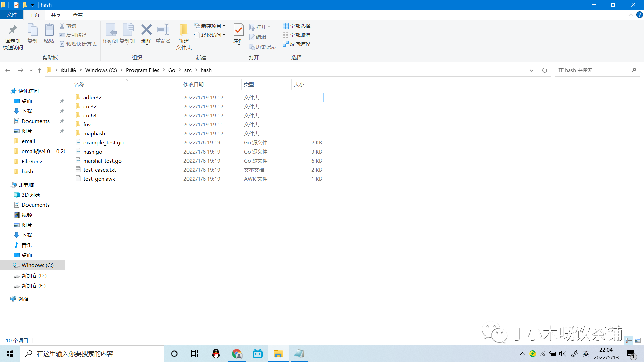The image size is (644, 362).
Task: Open the View (查看) ribbon tab
Action: [x=77, y=15]
